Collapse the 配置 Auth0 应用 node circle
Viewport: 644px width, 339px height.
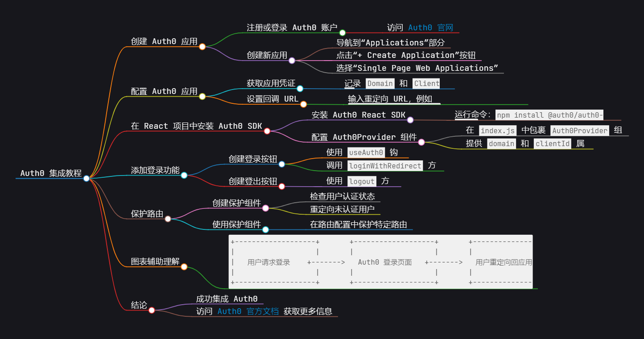(x=202, y=96)
